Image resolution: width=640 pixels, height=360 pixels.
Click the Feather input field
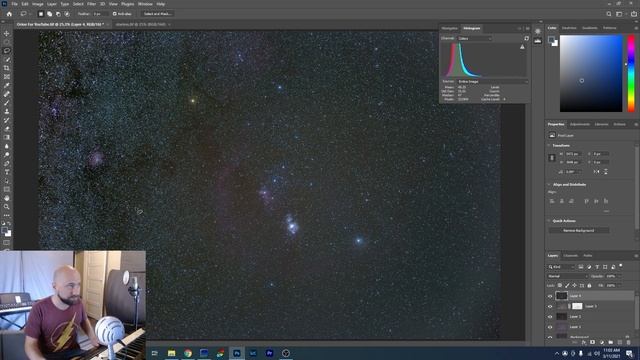pos(100,14)
